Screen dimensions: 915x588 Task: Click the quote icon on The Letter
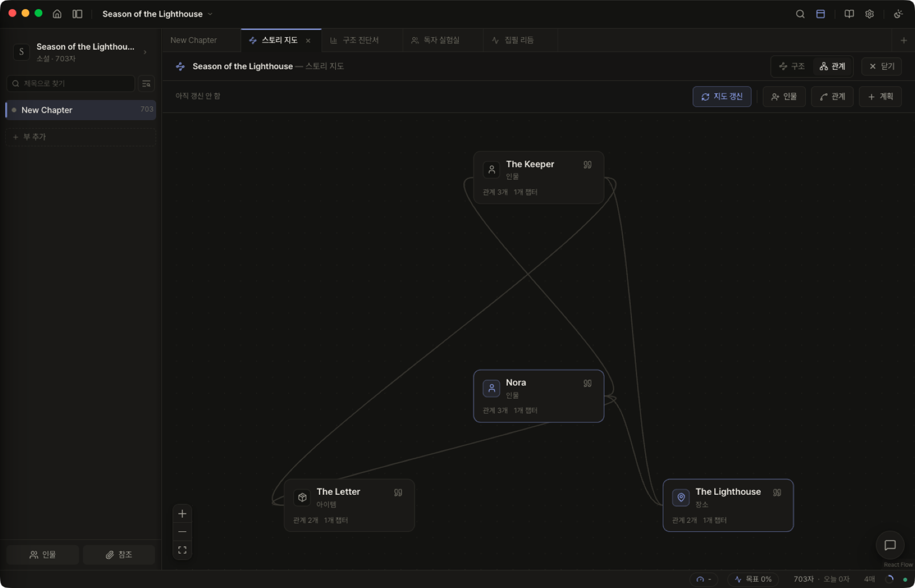398,492
